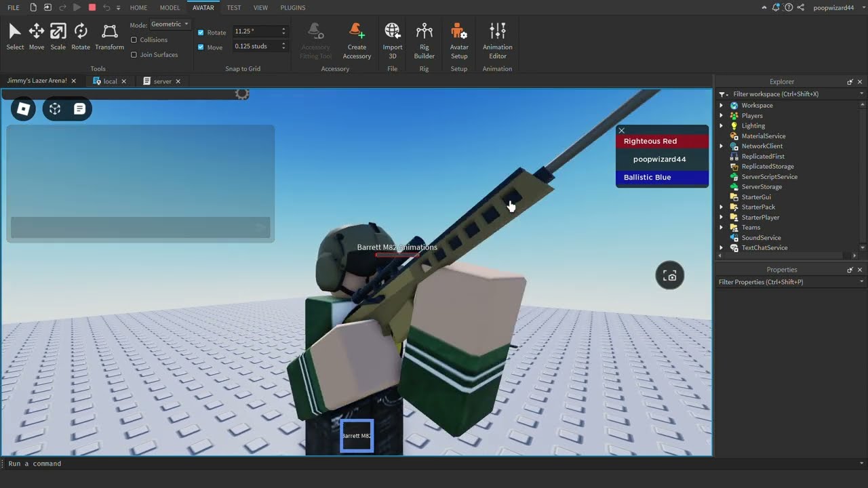
Task: Click the viewport icon next to chat button
Action: pyautogui.click(x=55, y=108)
